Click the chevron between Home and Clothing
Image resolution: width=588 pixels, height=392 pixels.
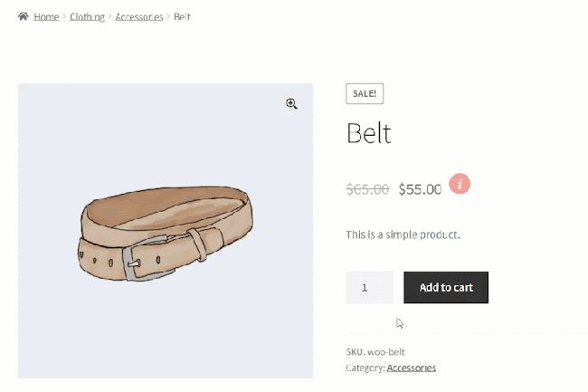coord(65,17)
